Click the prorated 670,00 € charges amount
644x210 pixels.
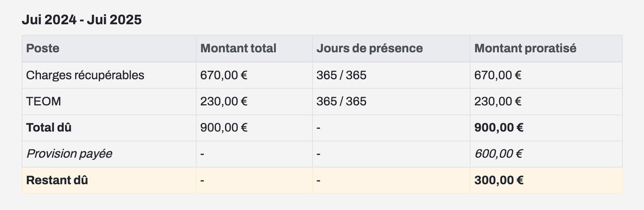[498, 75]
